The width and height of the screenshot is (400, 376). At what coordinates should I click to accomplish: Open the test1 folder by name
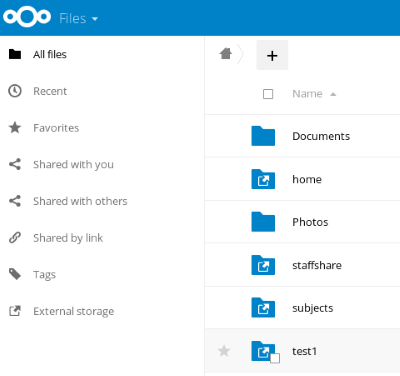[304, 351]
